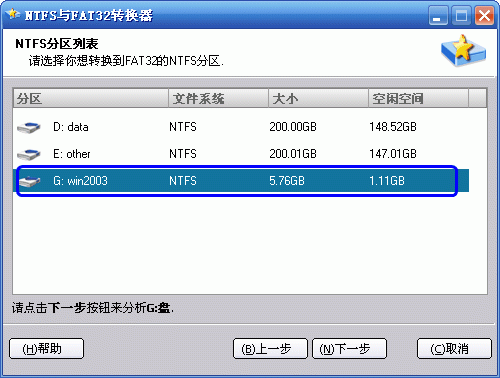Sort by the 大小 column header
The width and height of the screenshot is (500, 378).
(318, 99)
